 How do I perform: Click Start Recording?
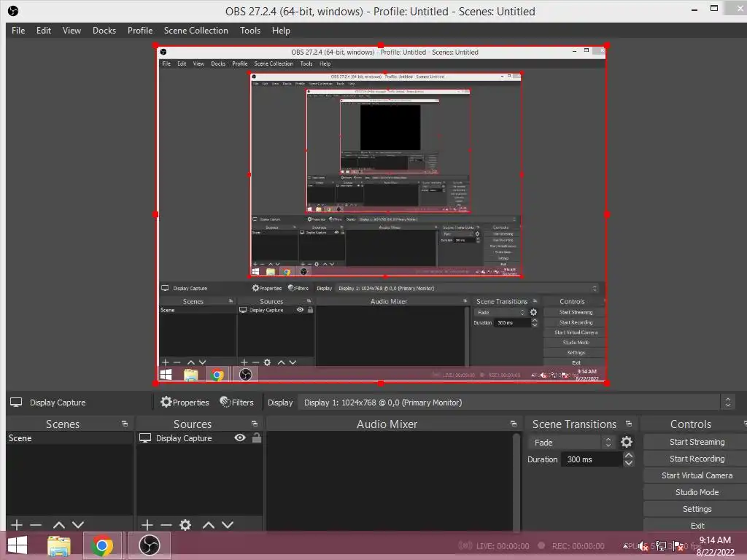point(697,459)
